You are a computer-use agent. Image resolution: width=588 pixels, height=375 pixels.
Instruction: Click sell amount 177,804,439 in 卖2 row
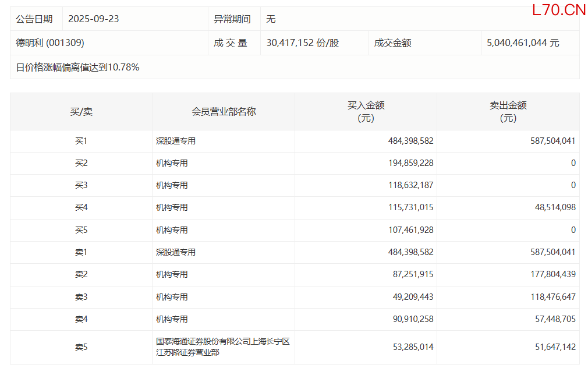click(x=550, y=274)
